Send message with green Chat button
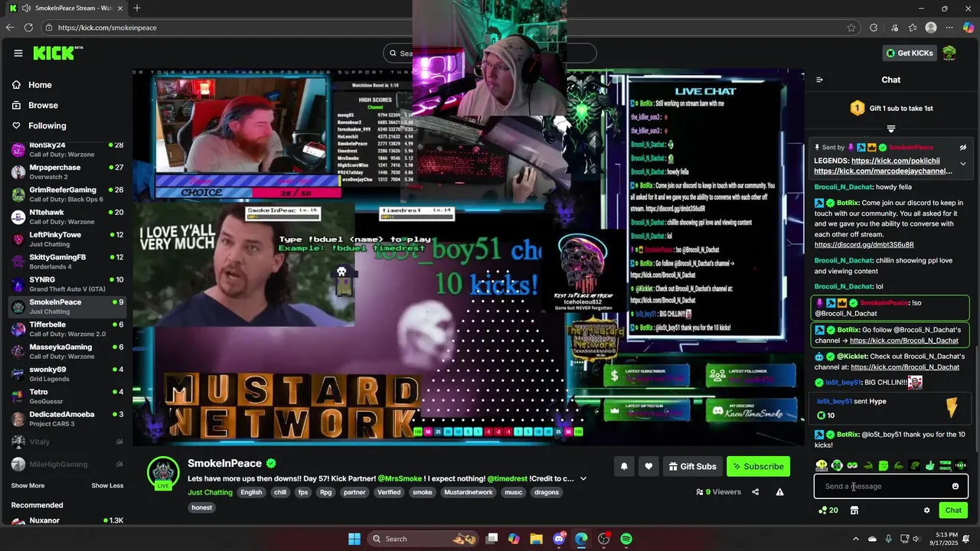Viewport: 980px width, 551px height. tap(953, 510)
